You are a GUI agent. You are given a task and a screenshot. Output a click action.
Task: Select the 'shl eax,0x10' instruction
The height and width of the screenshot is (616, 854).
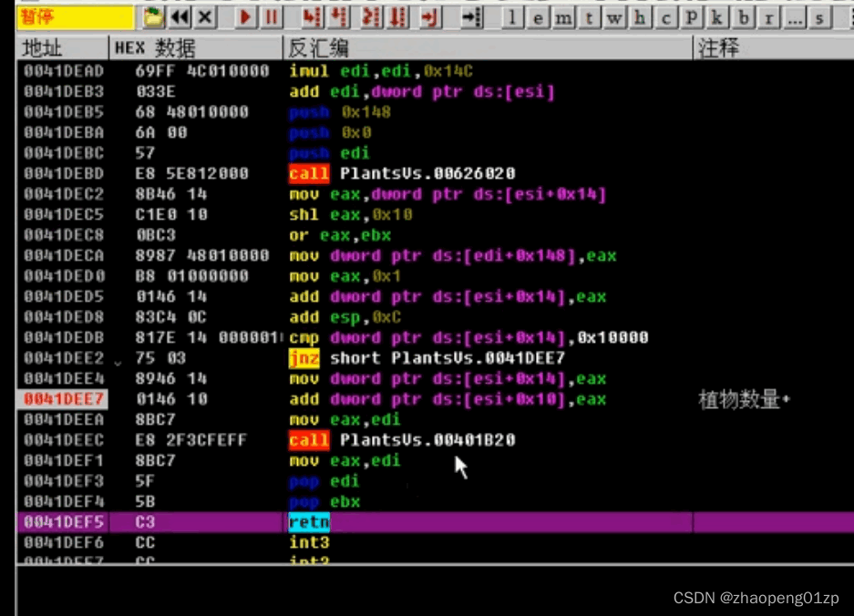[350, 214]
